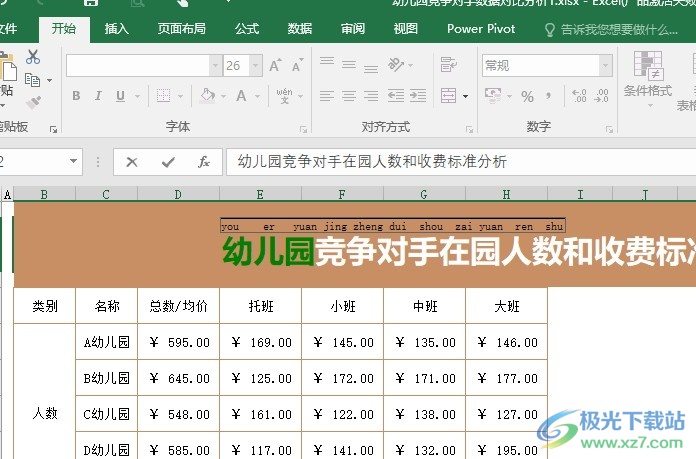Toggle Wrap Text icon

448,64
